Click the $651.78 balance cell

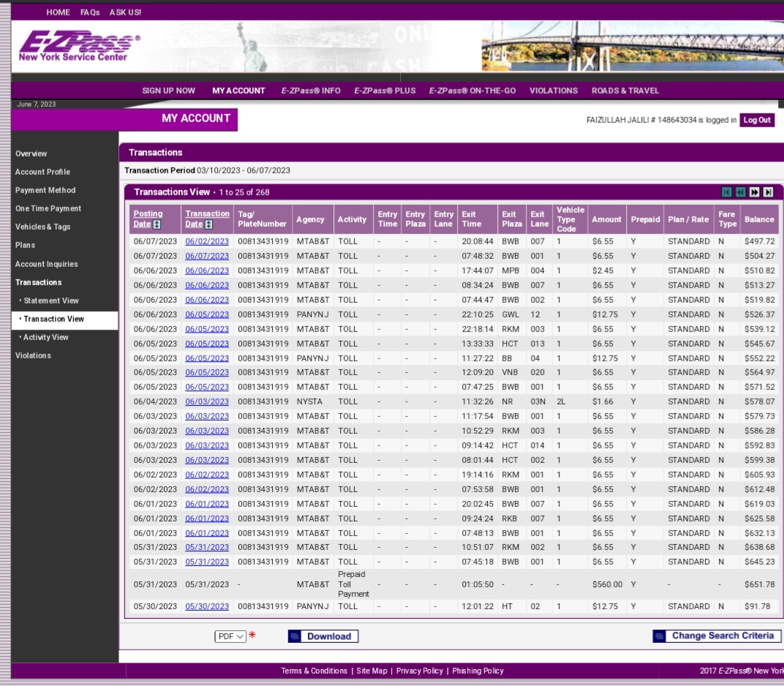[759, 584]
